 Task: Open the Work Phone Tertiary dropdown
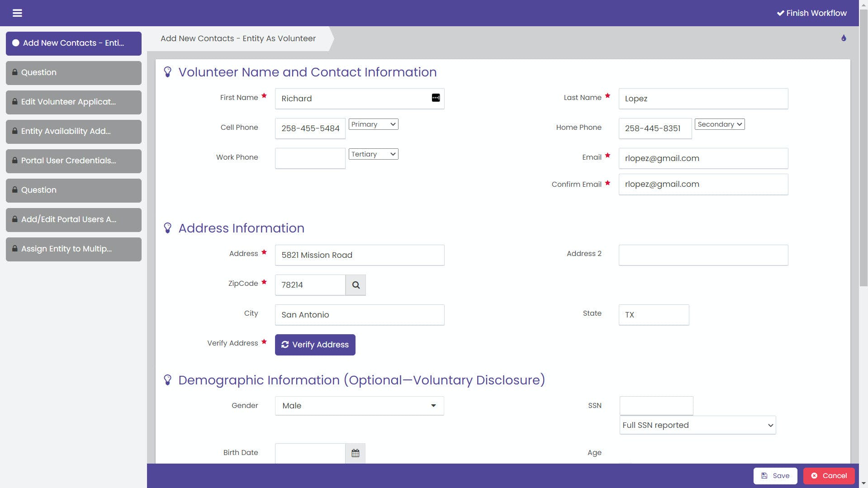coord(373,154)
